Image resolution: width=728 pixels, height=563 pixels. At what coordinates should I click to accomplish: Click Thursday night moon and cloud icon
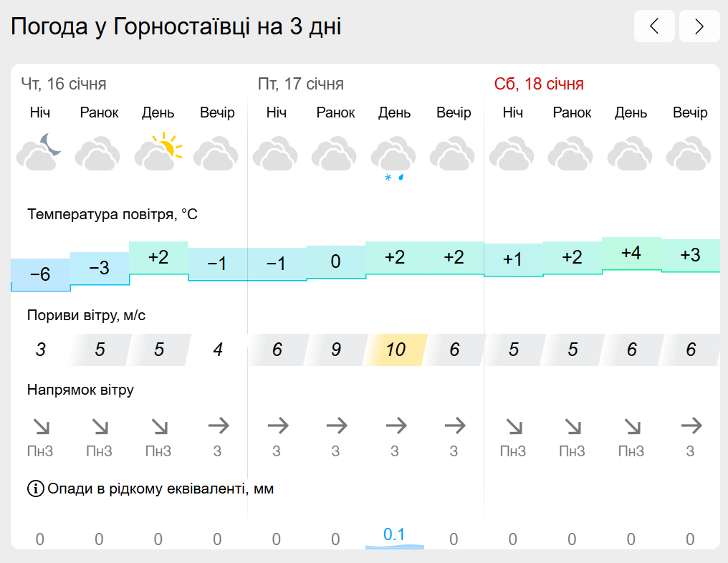click(40, 151)
